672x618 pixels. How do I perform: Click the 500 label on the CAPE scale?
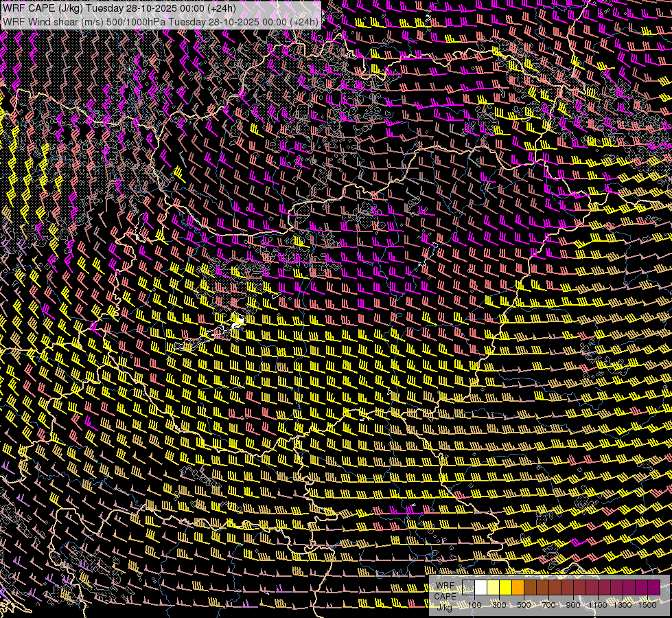524,605
